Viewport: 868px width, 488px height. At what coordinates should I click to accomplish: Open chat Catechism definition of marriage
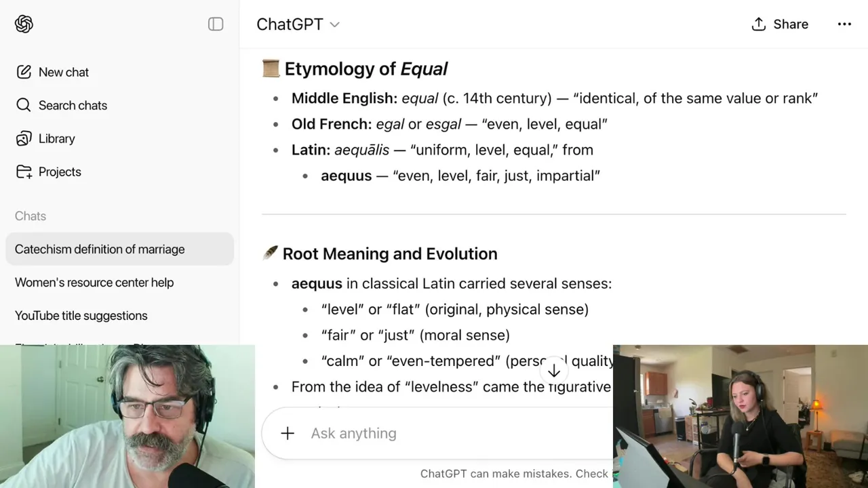click(119, 249)
